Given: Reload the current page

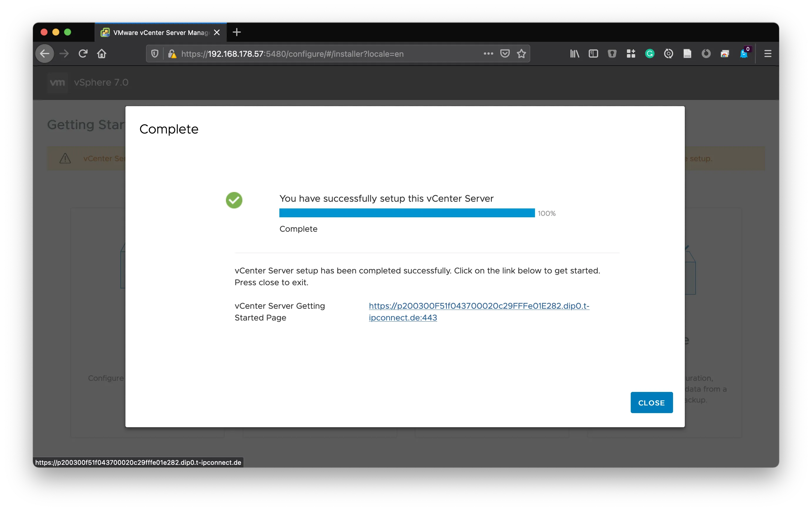Looking at the screenshot, I should (x=83, y=54).
